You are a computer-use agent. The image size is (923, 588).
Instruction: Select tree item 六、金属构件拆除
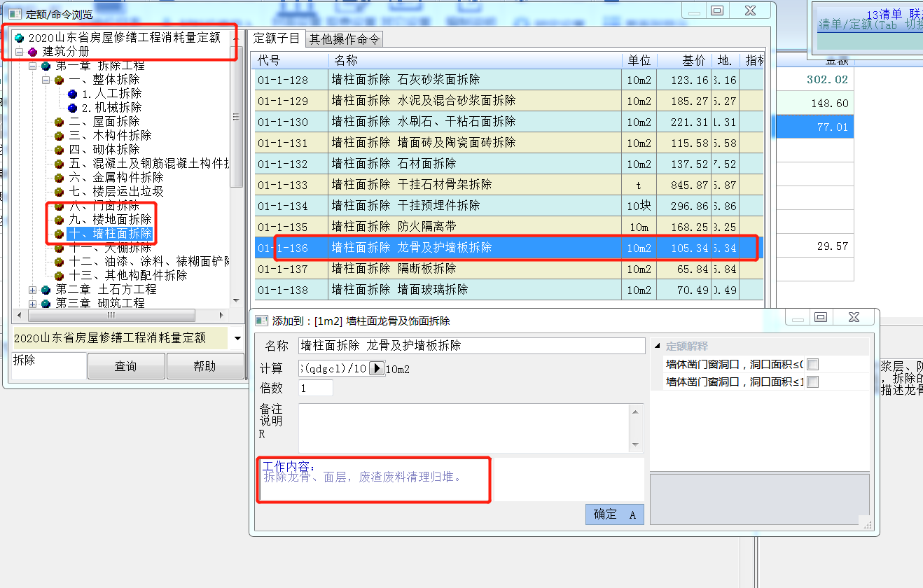pyautogui.click(x=116, y=177)
